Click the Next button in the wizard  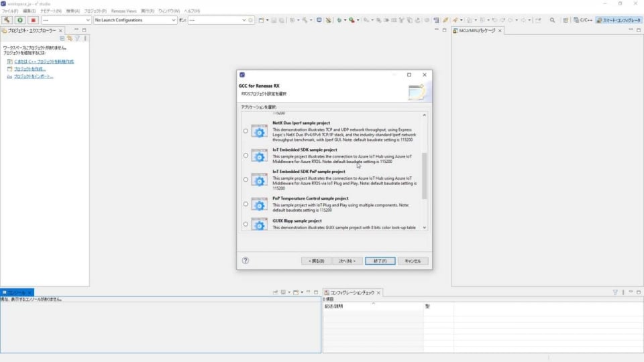pos(347,261)
